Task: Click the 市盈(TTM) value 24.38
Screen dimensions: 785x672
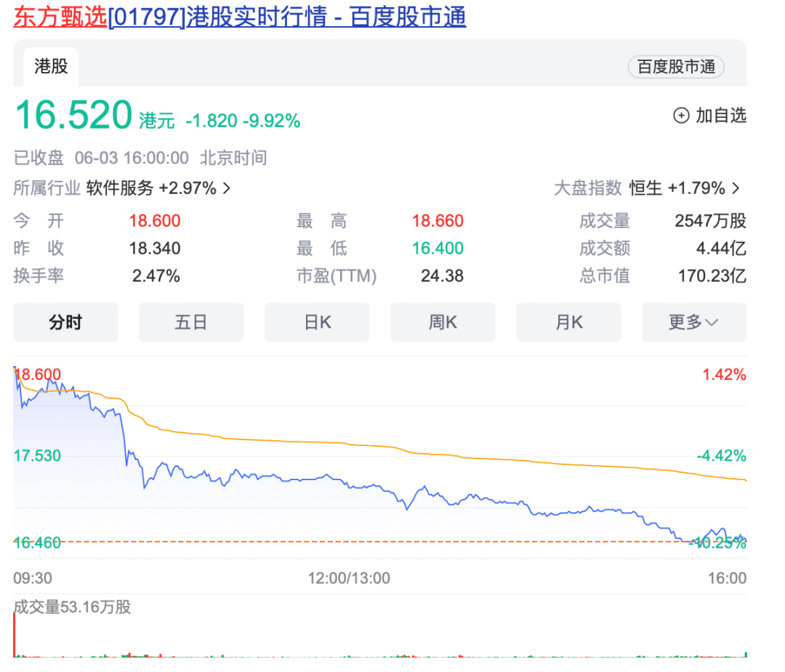Action: click(x=442, y=276)
